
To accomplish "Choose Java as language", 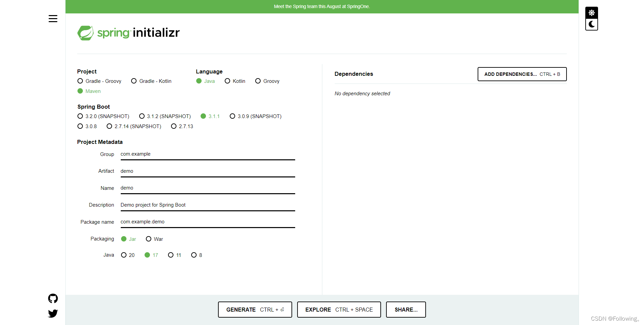I will [x=205, y=81].
